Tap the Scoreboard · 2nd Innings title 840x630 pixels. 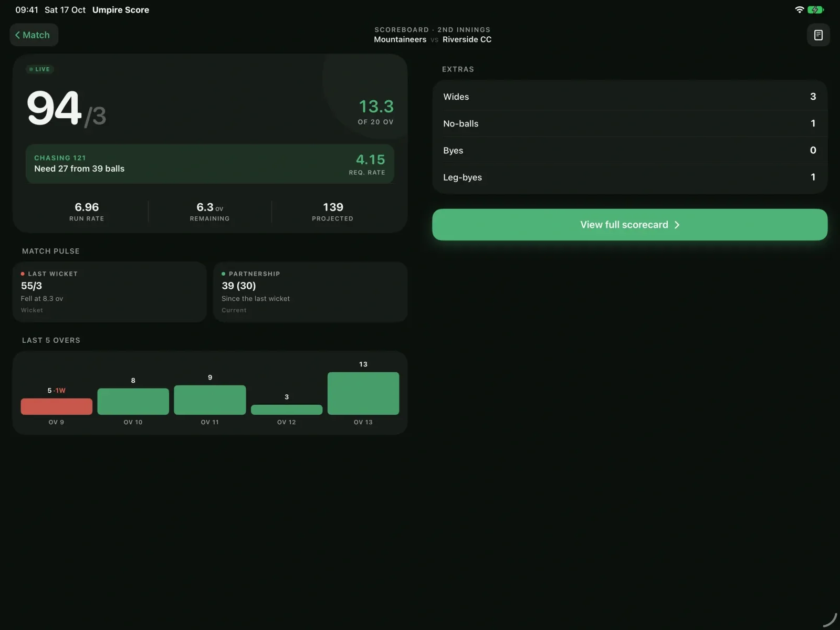[433, 30]
